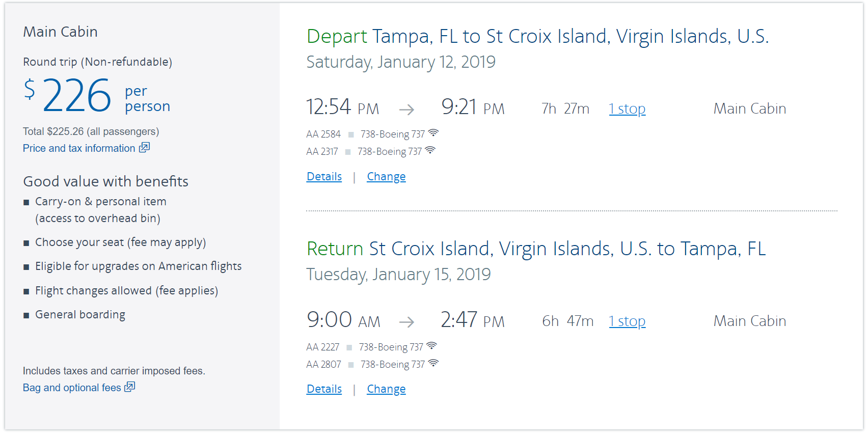The width and height of the screenshot is (868, 435).
Task: Click external-link icon next to Price and tax information
Action: 145,148
